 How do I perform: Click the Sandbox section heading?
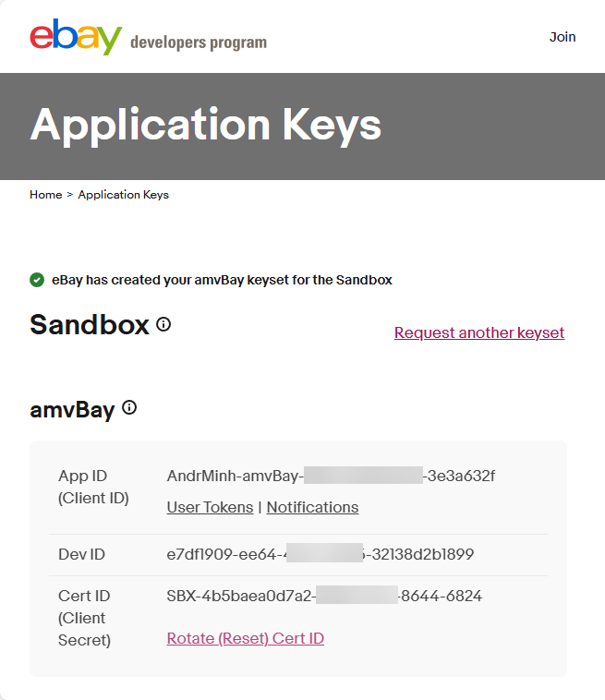(90, 325)
